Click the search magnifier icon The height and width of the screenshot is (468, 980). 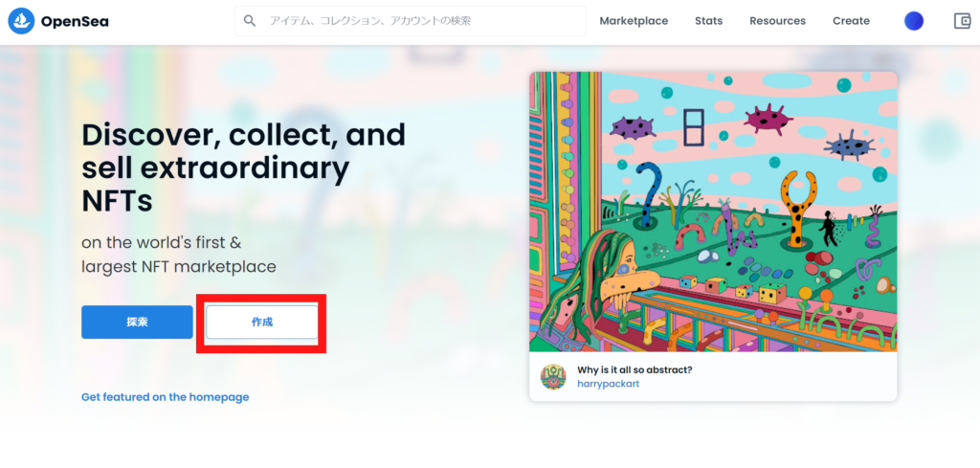[250, 21]
